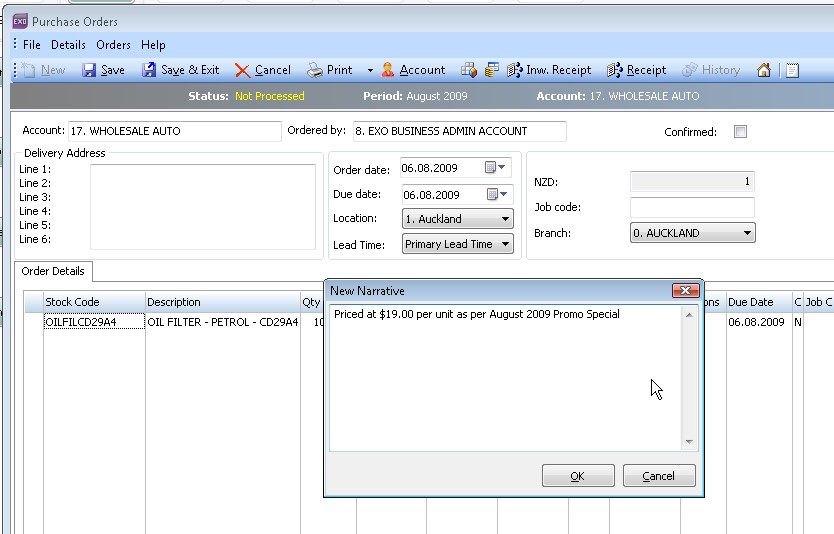Image resolution: width=834 pixels, height=534 pixels.
Task: Open the Details menu
Action: (x=68, y=45)
